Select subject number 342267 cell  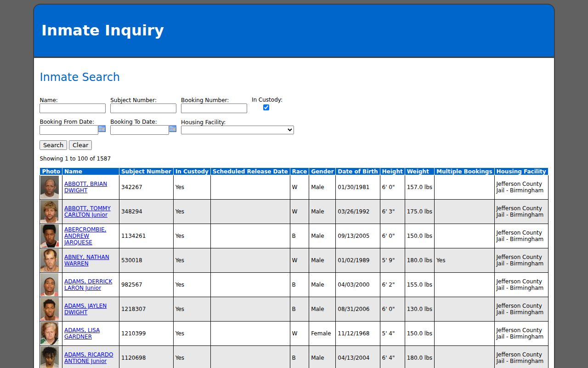click(x=146, y=187)
